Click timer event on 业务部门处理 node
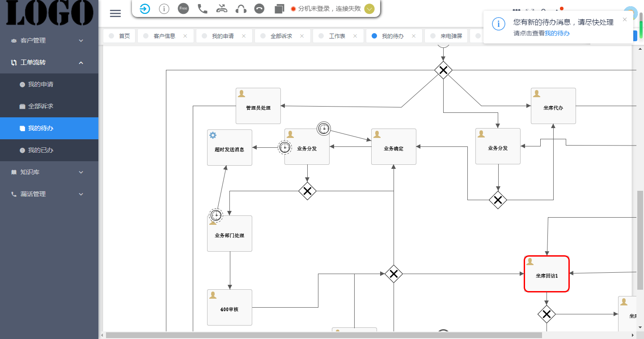 pyautogui.click(x=216, y=215)
